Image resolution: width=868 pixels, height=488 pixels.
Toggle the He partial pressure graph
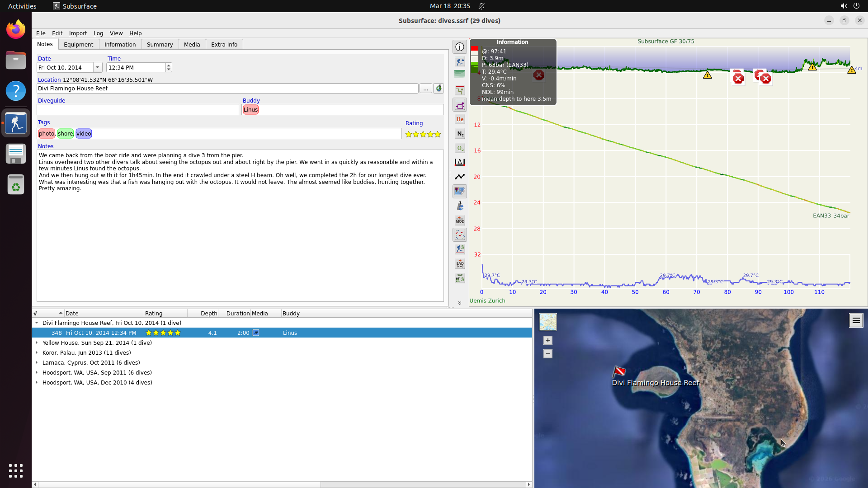(460, 119)
